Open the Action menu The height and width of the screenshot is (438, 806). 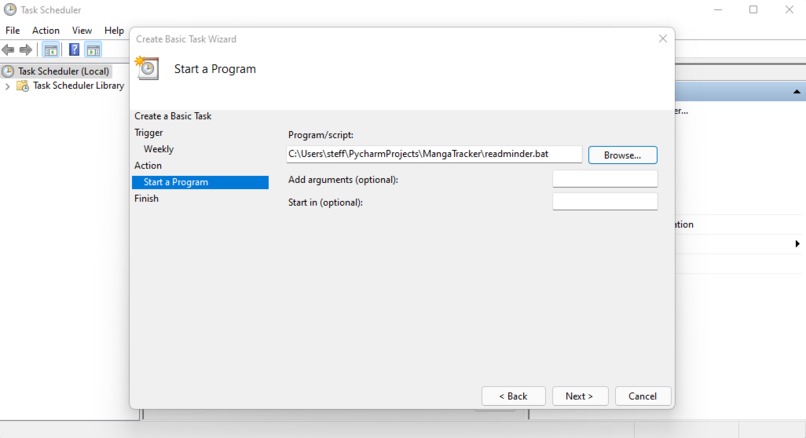pyautogui.click(x=46, y=30)
